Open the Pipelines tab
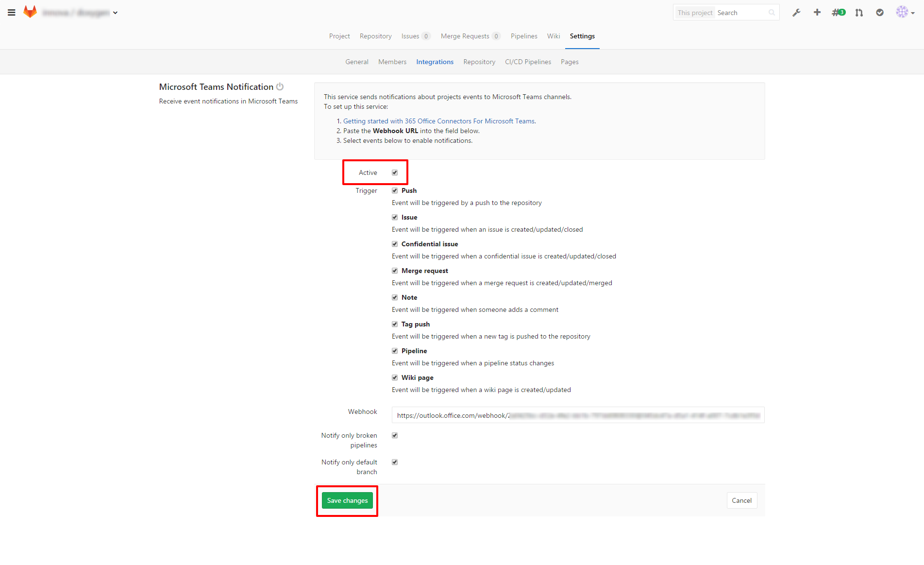Image resolution: width=924 pixels, height=565 pixels. [524, 36]
